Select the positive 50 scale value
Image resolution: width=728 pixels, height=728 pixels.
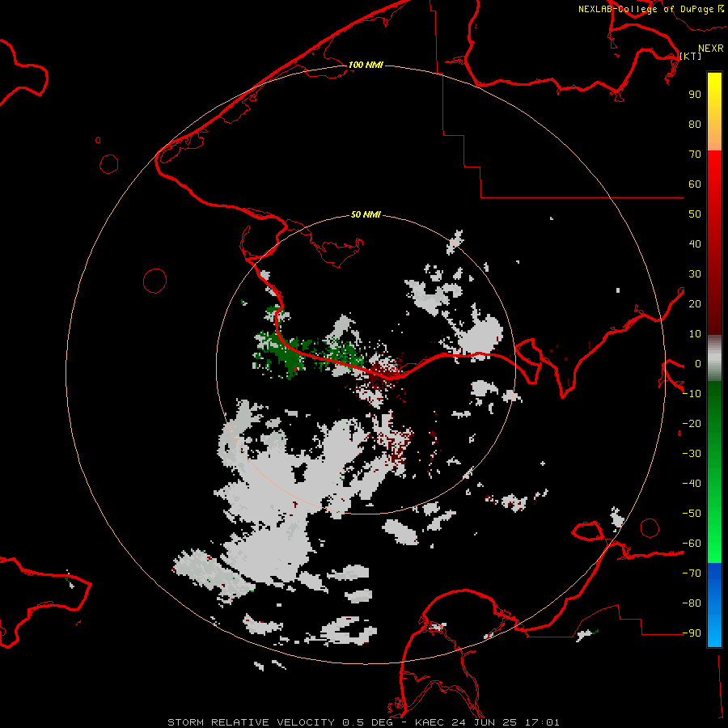[x=695, y=214]
